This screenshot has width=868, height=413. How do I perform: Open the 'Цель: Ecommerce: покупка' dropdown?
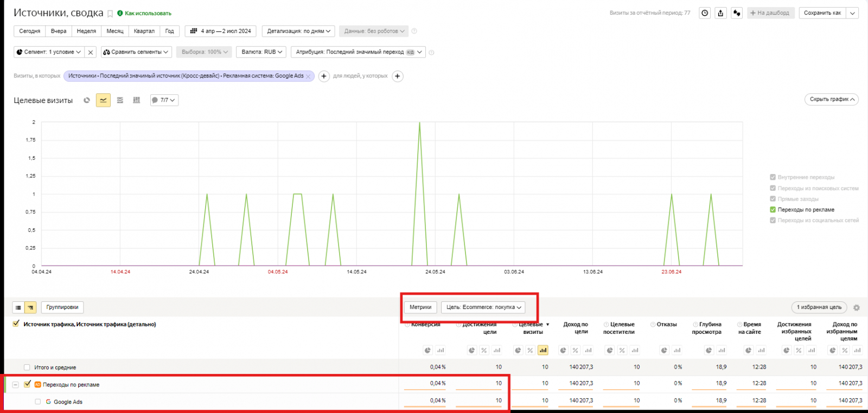coord(483,307)
